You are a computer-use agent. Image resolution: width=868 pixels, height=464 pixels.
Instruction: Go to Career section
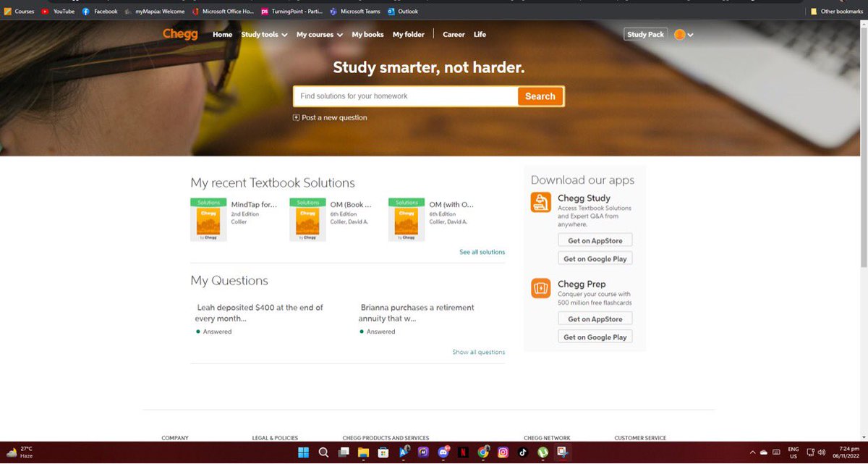pyautogui.click(x=454, y=35)
